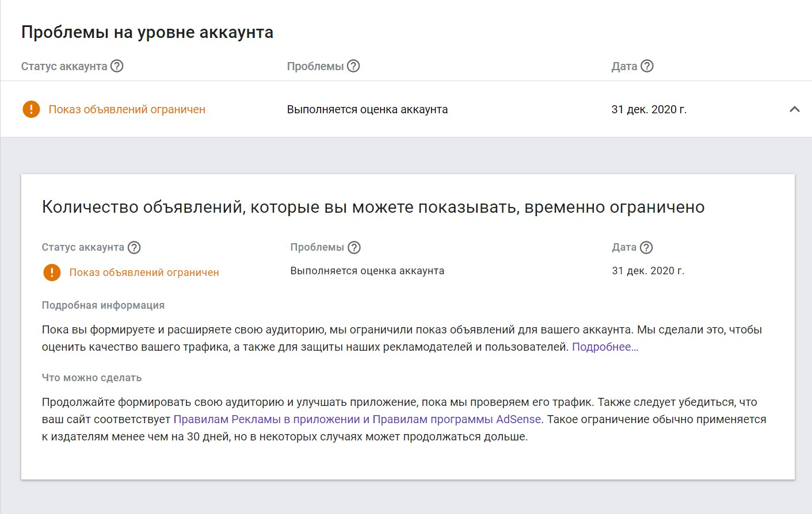Click 'Подробная информация' subheading

(x=103, y=305)
